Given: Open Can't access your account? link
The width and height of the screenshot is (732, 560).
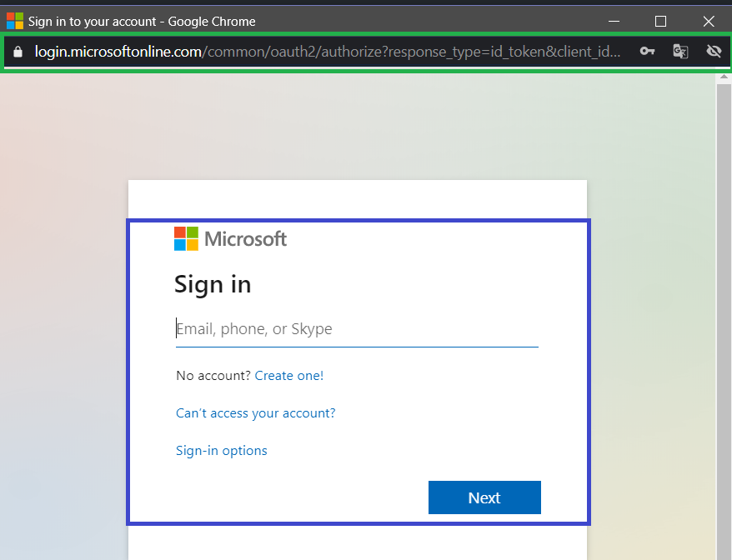Looking at the screenshot, I should (x=255, y=413).
